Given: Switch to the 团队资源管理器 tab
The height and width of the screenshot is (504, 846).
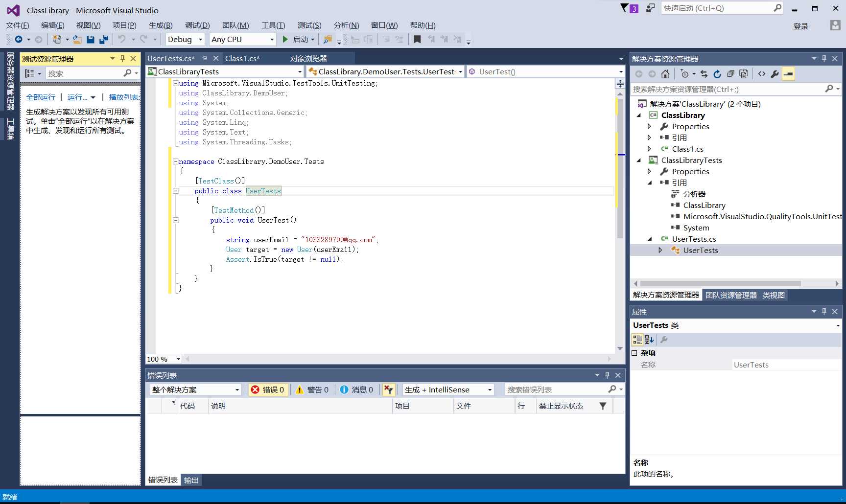Looking at the screenshot, I should 731,295.
